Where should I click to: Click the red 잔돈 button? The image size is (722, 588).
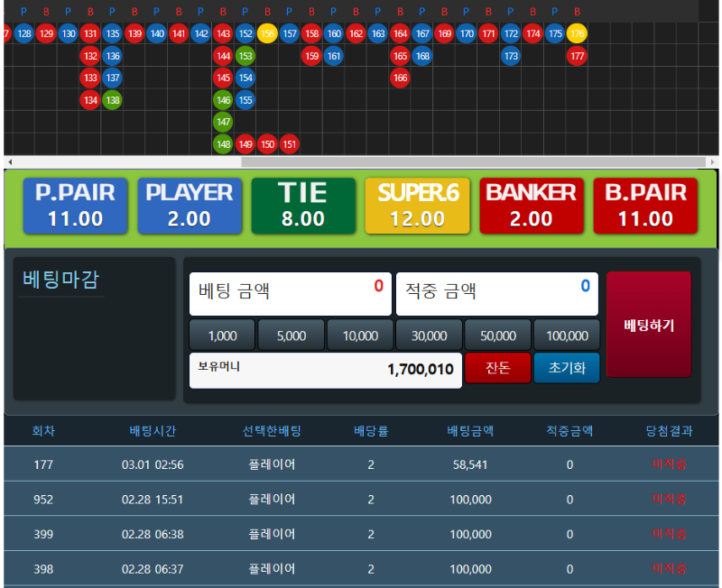point(498,368)
